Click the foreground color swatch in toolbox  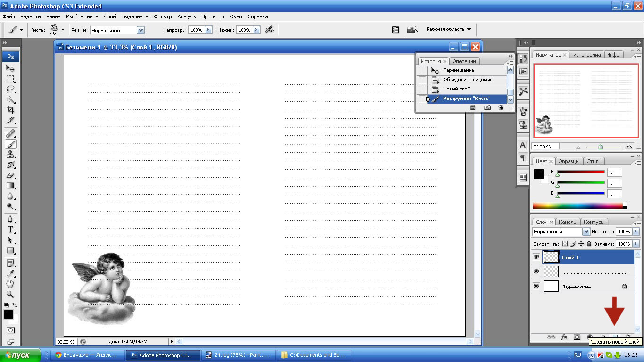point(8,314)
